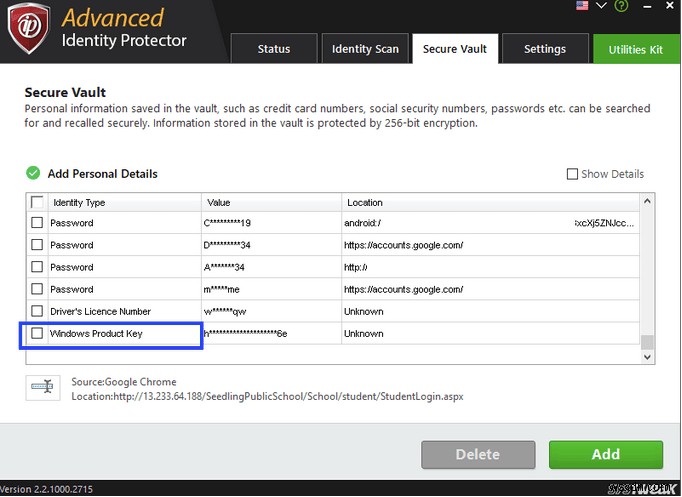Click the Advanced Identity Protector shield logo
Viewport: 682px width, 497px height.
tap(28, 28)
